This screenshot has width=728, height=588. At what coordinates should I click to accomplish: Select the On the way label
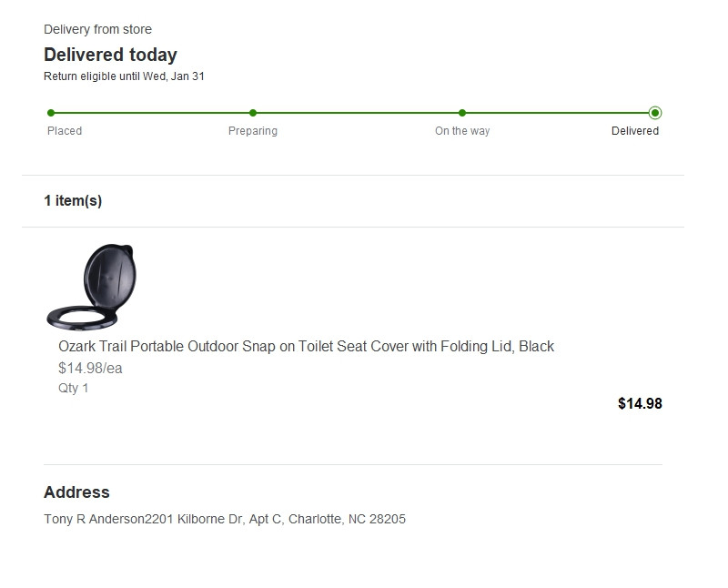coord(462,131)
